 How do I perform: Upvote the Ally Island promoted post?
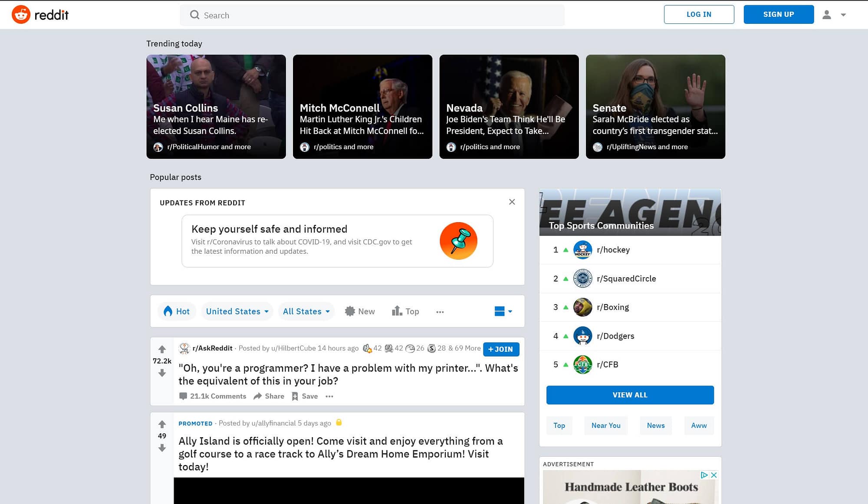162,424
